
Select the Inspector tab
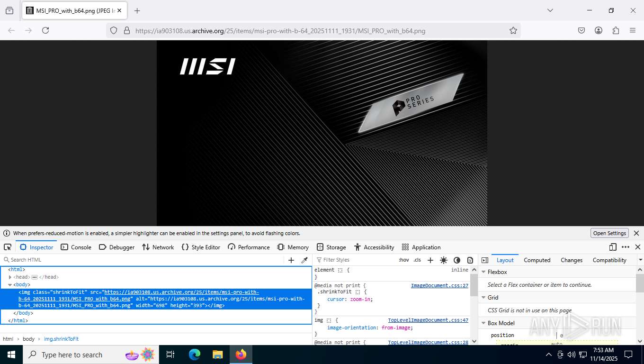tap(36, 247)
